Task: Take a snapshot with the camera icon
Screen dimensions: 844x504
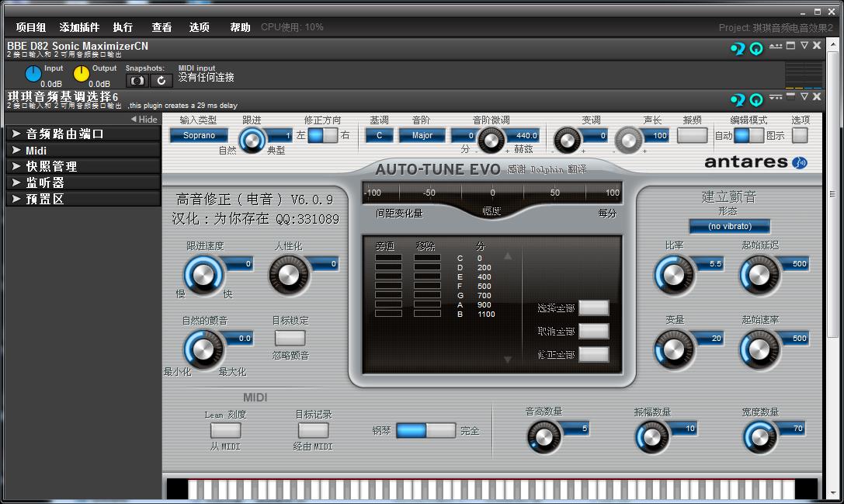Action: [137, 80]
